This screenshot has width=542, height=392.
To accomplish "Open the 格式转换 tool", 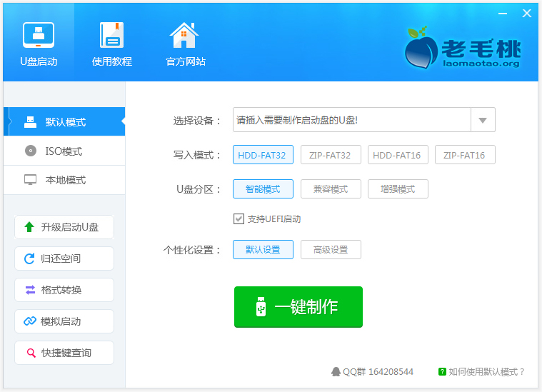I will (64, 290).
